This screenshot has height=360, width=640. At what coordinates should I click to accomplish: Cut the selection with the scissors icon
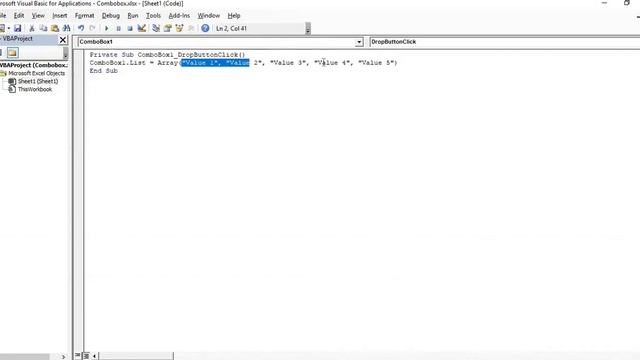31,28
